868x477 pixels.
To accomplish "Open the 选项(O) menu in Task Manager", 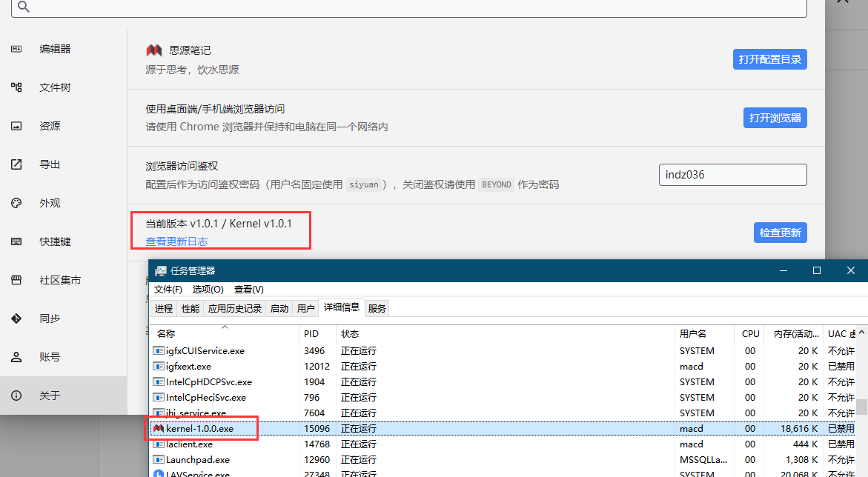I will point(208,290).
